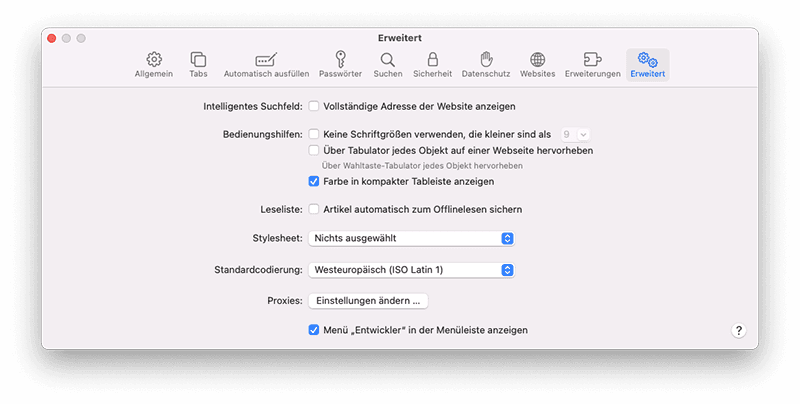Image resolution: width=800 pixels, height=404 pixels.
Task: Click Einstellungen ändern proxies button
Action: tap(368, 301)
